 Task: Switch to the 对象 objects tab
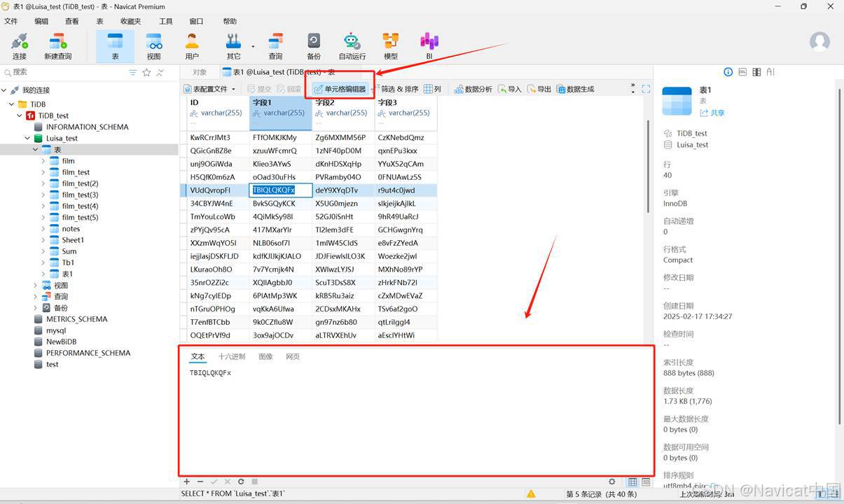[200, 72]
